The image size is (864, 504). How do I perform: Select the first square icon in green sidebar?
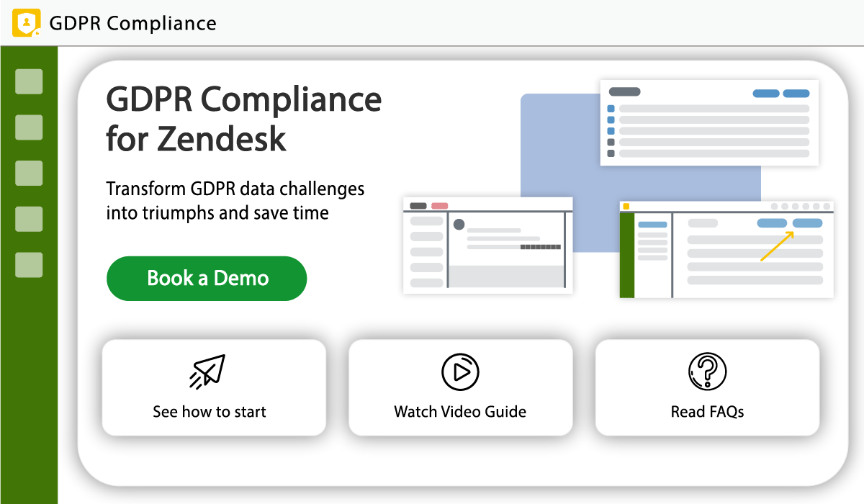29,81
